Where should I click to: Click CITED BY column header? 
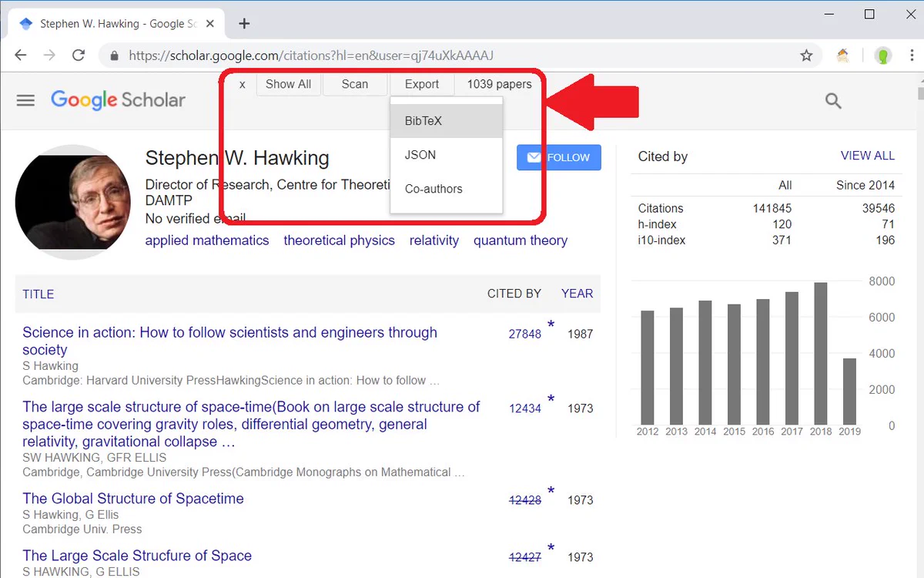514,294
